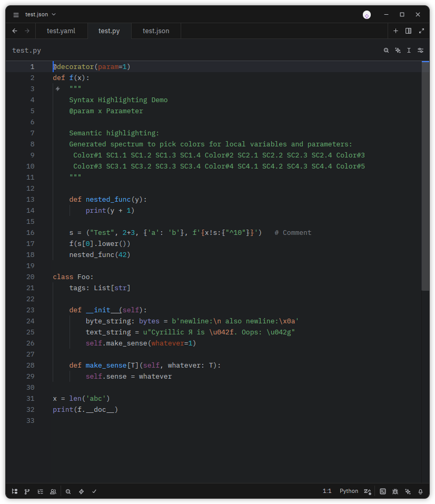Screen dimensions: 435x504
Task: Split the editor pane
Action: coord(408,31)
